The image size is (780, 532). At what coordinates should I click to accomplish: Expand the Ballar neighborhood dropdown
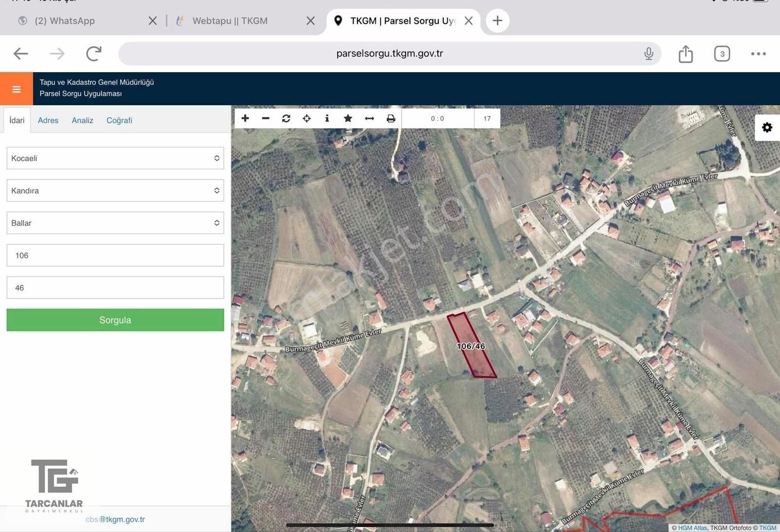[115, 223]
